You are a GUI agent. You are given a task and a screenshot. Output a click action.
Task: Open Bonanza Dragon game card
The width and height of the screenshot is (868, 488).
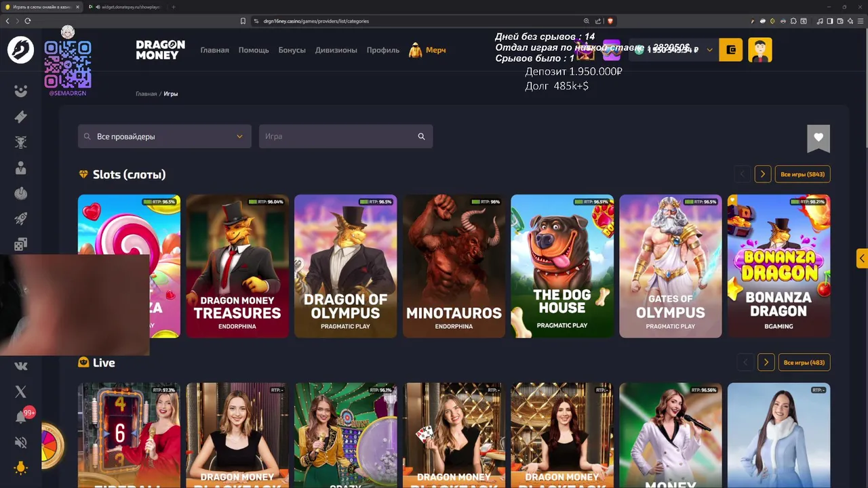[x=778, y=266]
